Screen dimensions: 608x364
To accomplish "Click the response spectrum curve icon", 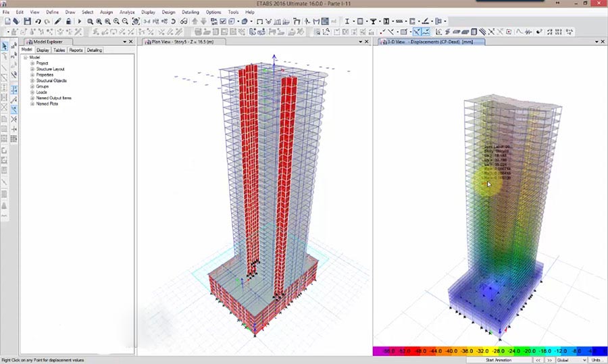I will (x=520, y=32).
